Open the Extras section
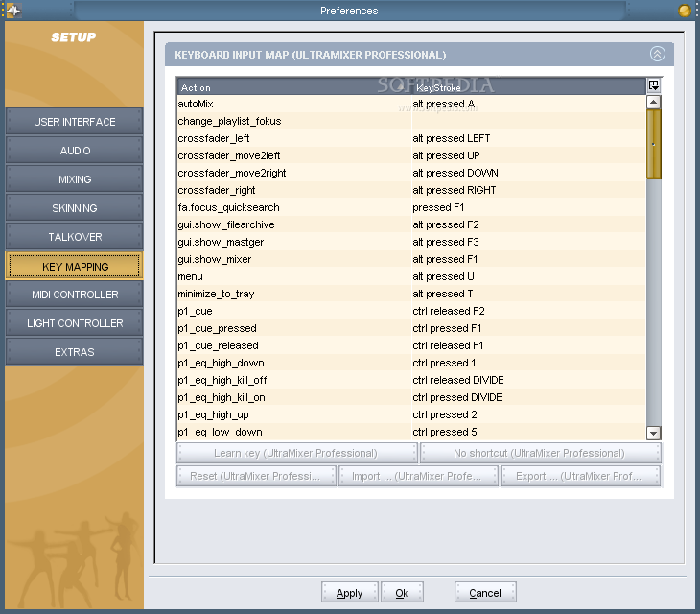700x614 pixels. (74, 352)
